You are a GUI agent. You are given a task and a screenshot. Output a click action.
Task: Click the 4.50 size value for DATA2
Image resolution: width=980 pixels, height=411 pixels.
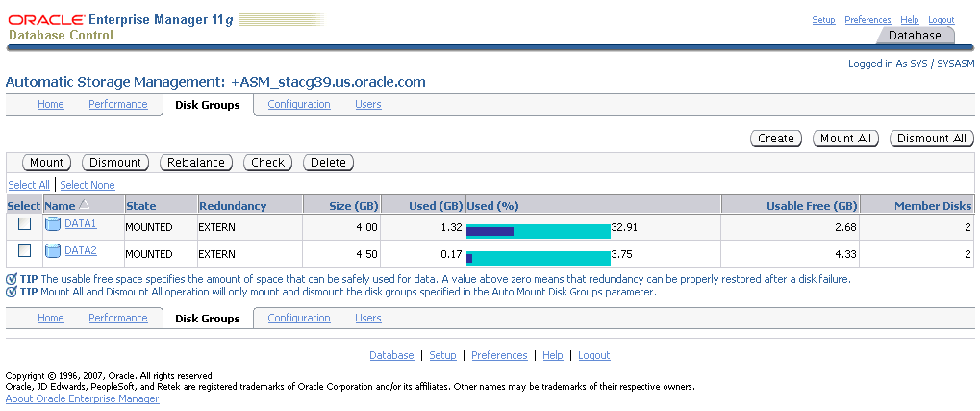pyautogui.click(x=367, y=255)
